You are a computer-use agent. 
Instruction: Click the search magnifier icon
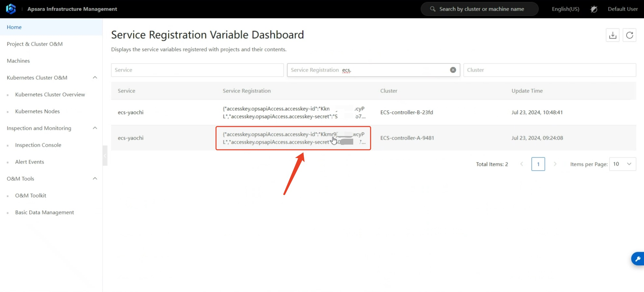(x=433, y=9)
